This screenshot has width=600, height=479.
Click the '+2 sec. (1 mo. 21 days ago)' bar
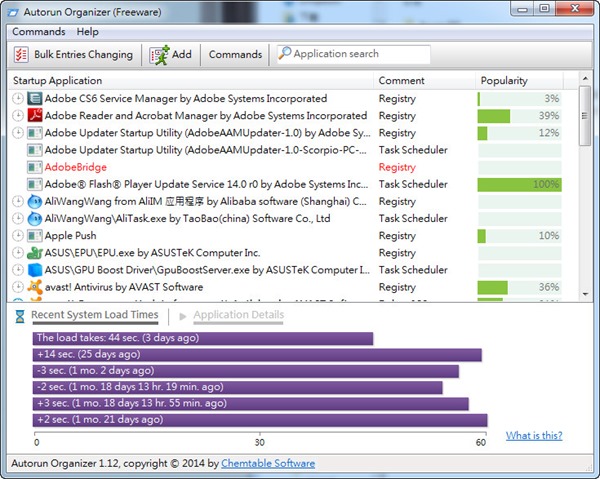(260, 420)
